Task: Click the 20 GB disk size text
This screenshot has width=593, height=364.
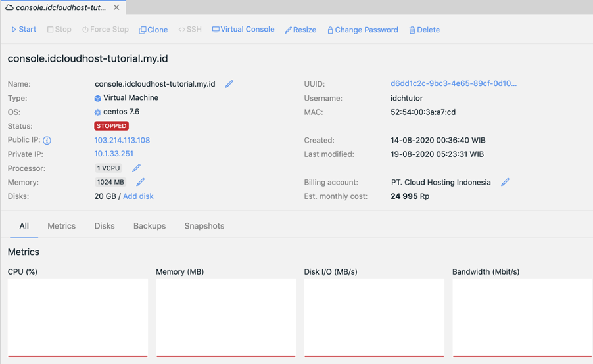Action: (x=105, y=196)
